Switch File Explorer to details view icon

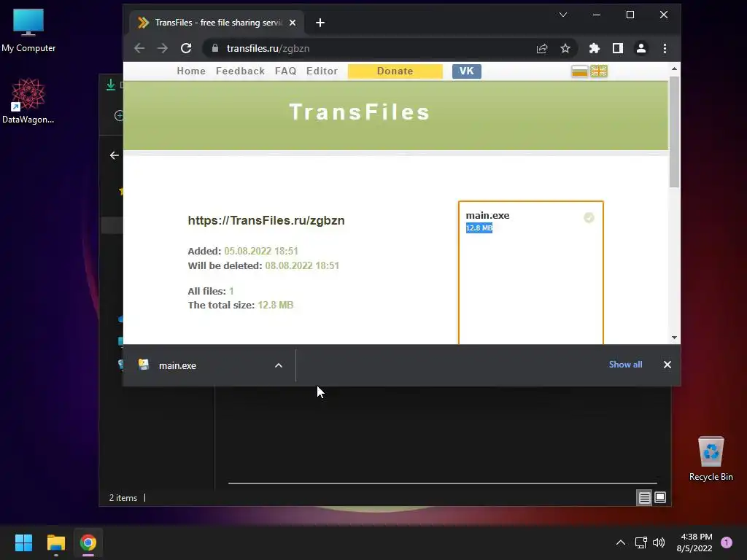[645, 497]
